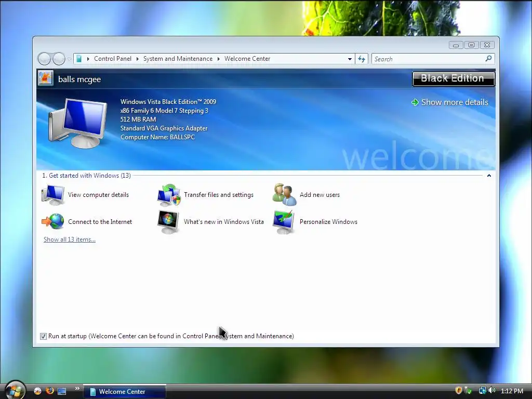Click the Back navigation arrow button
The image size is (532, 399).
point(44,59)
